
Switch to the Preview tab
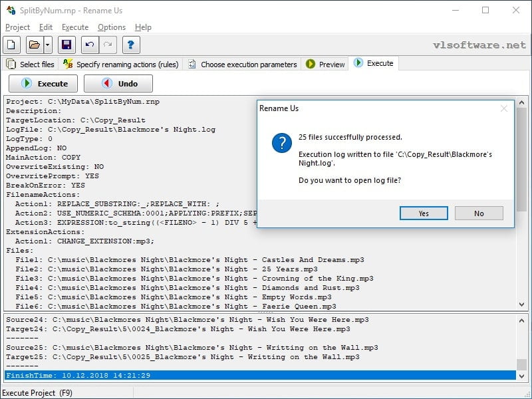[x=325, y=64]
